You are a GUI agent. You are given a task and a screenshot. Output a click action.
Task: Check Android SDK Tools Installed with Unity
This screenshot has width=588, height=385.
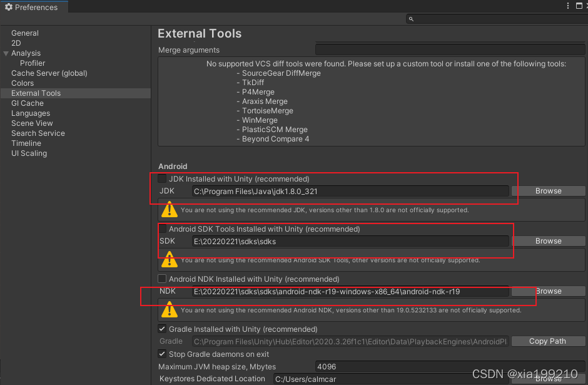tap(161, 228)
